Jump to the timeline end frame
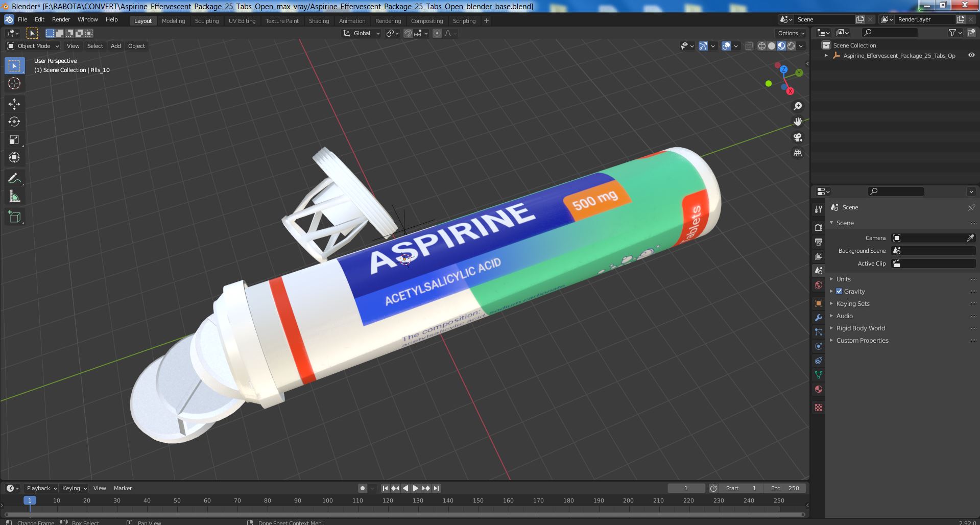This screenshot has width=980, height=525. pos(436,488)
